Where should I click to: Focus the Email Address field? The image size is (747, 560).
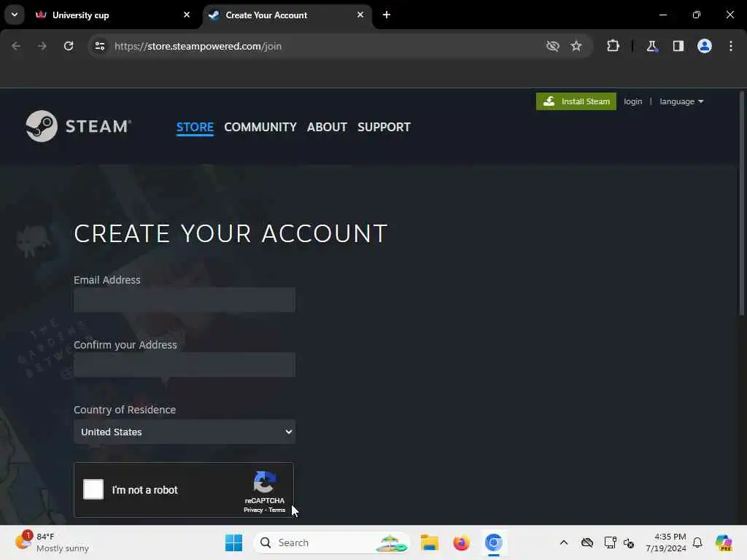(x=185, y=300)
